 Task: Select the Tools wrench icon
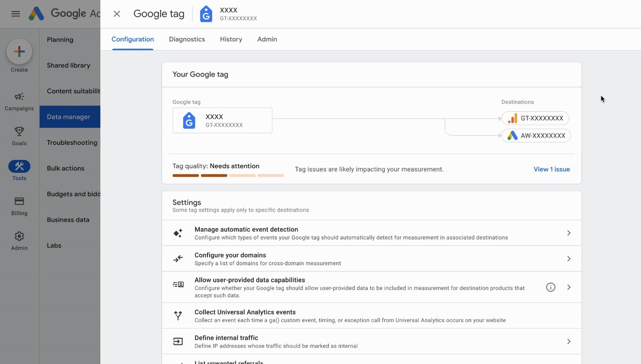tap(19, 167)
